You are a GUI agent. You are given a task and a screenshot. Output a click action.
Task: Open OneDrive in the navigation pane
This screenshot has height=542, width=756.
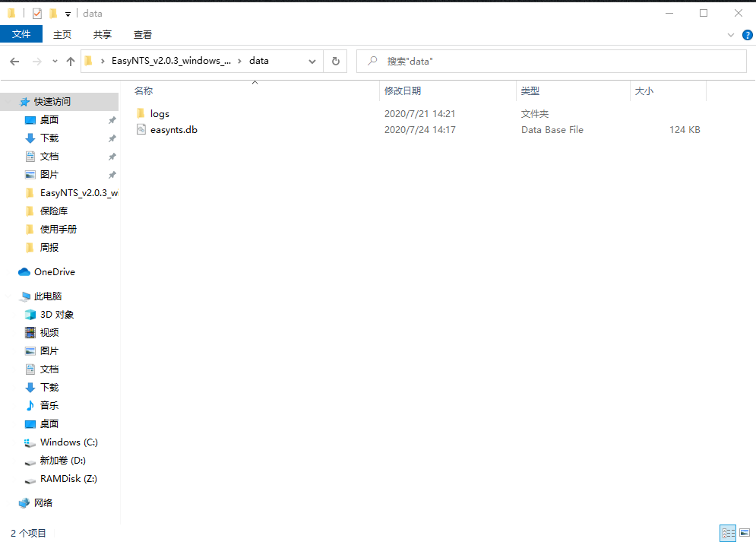[55, 272]
